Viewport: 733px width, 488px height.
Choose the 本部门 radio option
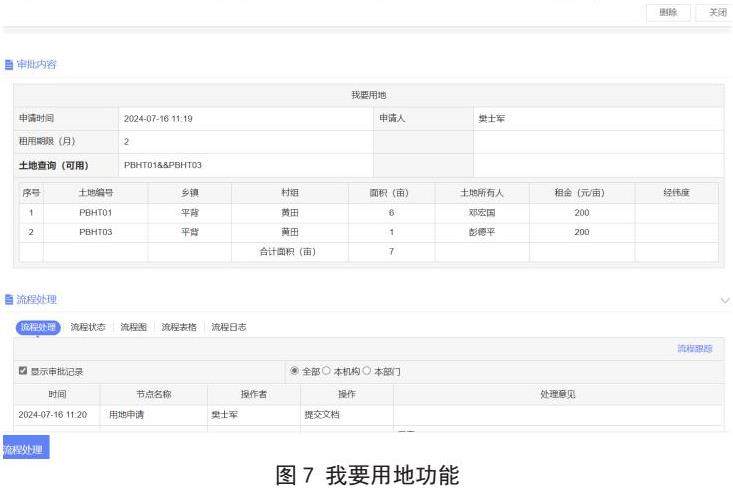[367, 371]
